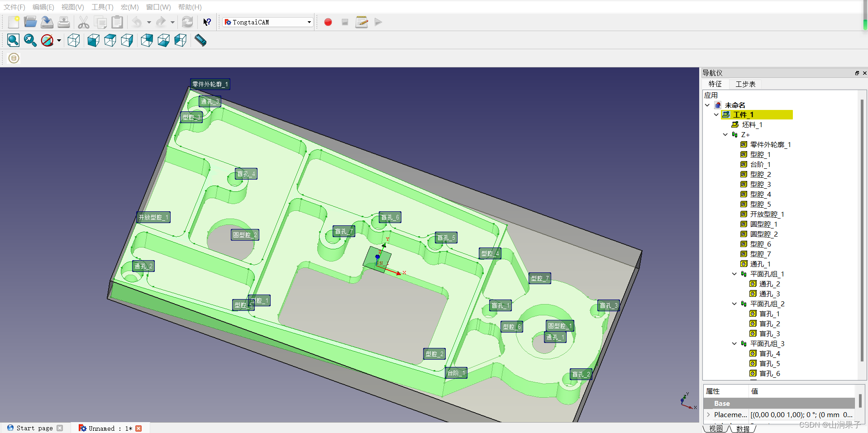The image size is (868, 433).
Task: Activate What's This help cursor icon
Action: (x=207, y=22)
